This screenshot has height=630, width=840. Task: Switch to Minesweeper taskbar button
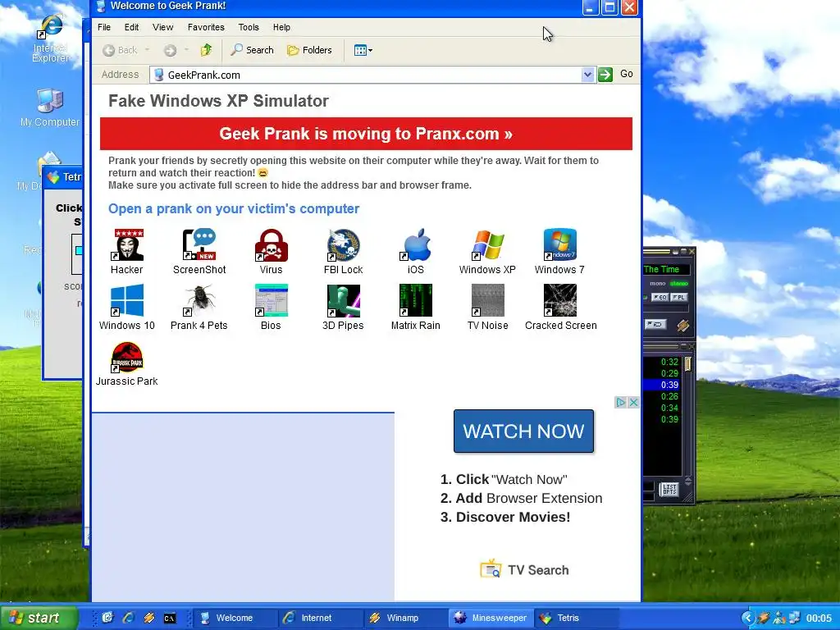click(x=491, y=619)
